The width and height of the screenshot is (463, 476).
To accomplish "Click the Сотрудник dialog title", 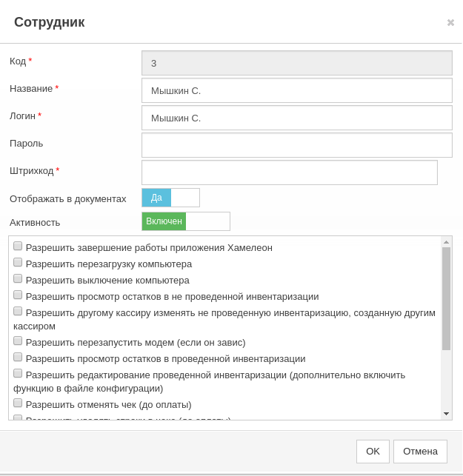I will click(x=49, y=22).
